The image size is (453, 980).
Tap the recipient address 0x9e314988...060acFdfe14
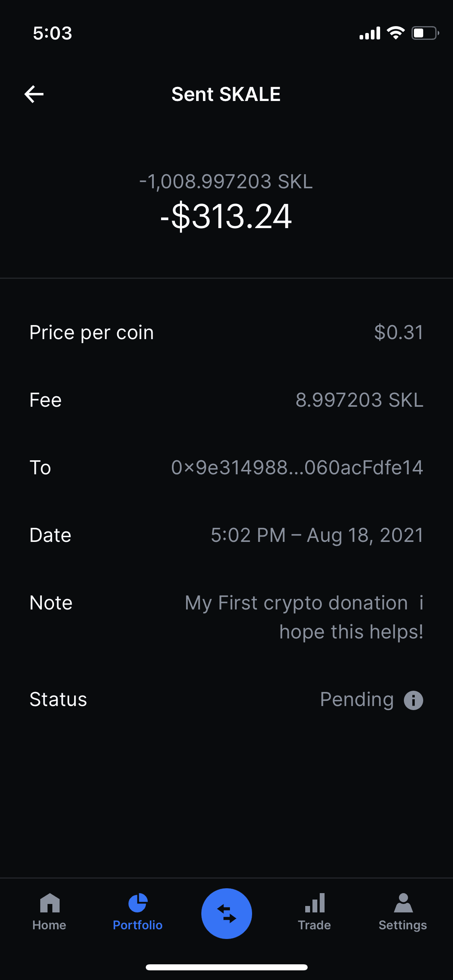[x=297, y=468]
